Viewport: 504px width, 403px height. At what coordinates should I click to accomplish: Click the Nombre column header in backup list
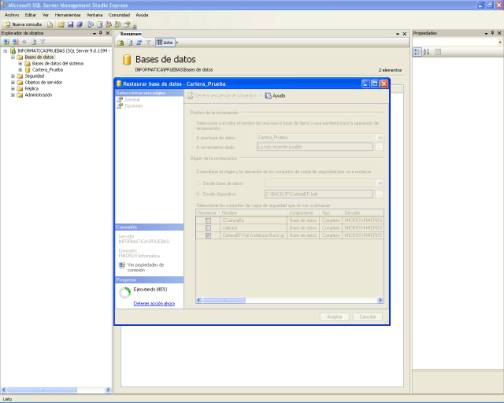click(253, 213)
